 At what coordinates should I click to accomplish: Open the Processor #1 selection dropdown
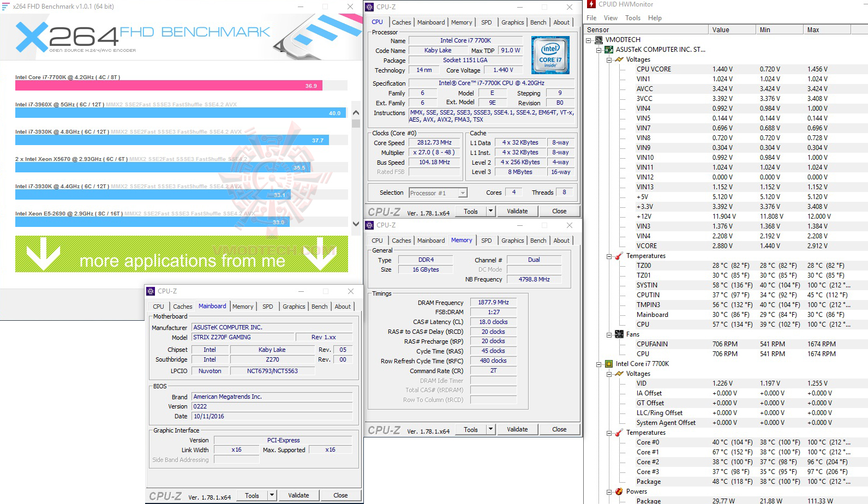click(x=463, y=193)
